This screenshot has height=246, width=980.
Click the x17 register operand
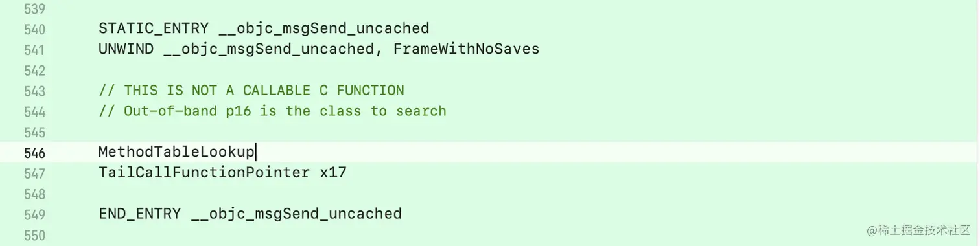point(333,173)
